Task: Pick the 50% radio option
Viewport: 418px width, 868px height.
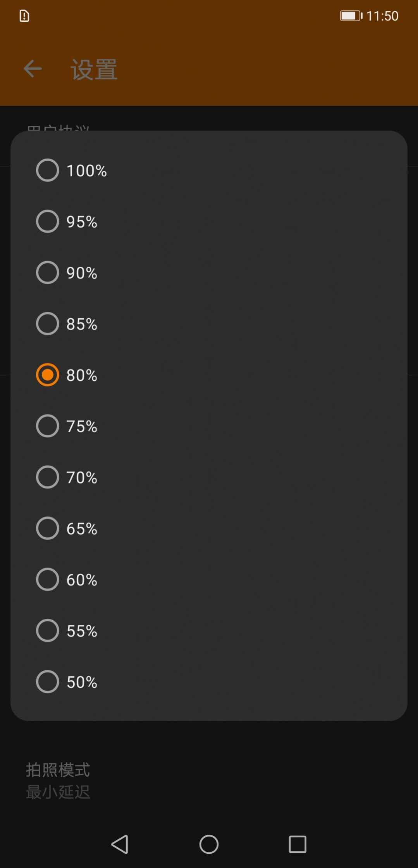Action: pyautogui.click(x=48, y=682)
